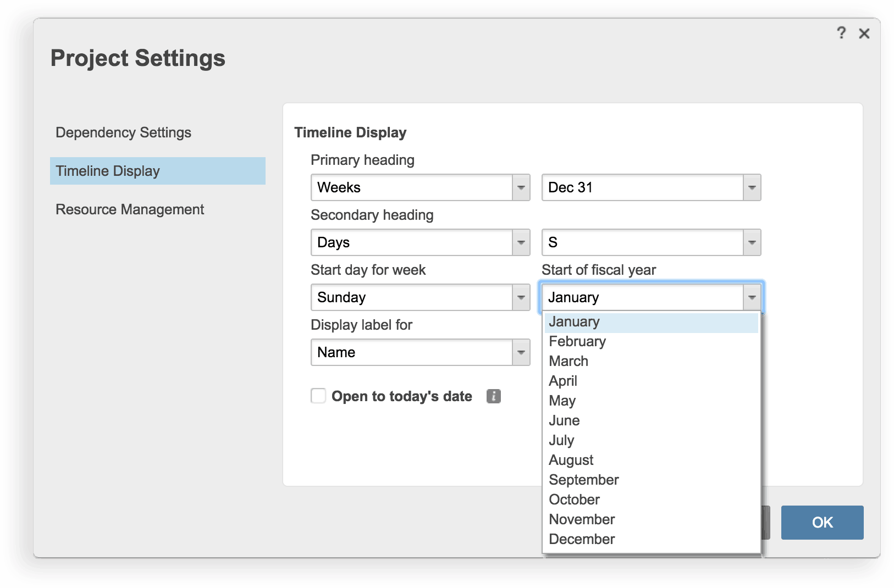
Task: Open the Dec 31 format dropdown
Action: (x=752, y=187)
